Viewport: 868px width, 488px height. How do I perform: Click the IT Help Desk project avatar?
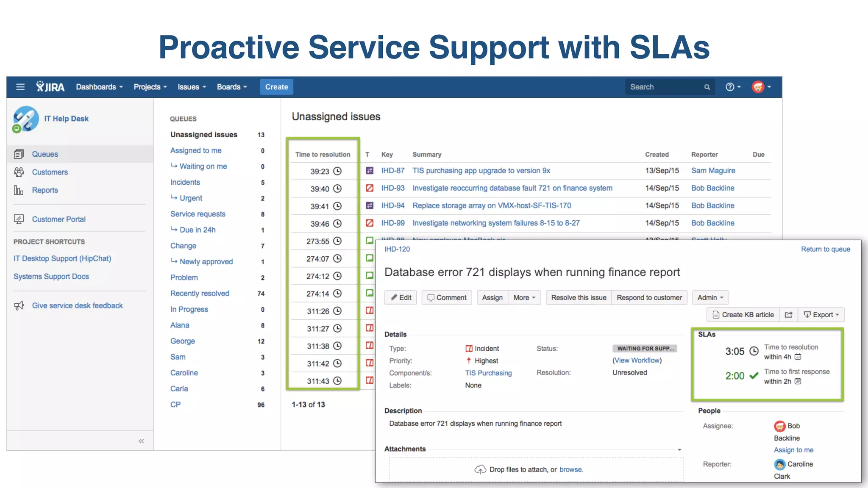(x=25, y=119)
